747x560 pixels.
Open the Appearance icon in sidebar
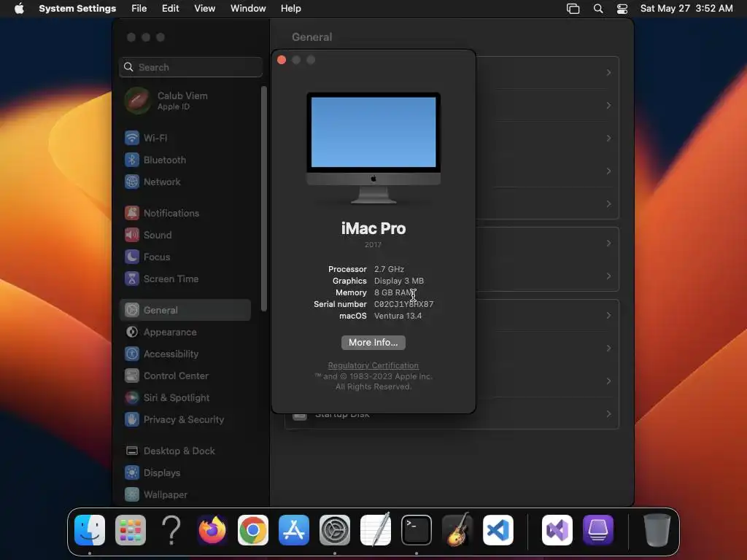pyautogui.click(x=132, y=332)
